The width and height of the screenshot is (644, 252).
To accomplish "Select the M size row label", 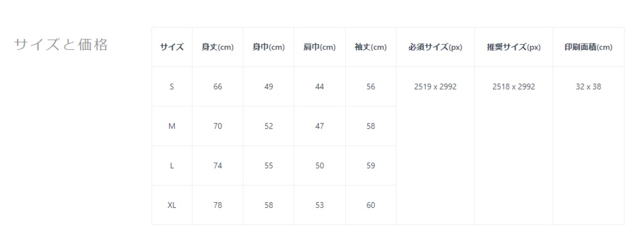I will [172, 126].
